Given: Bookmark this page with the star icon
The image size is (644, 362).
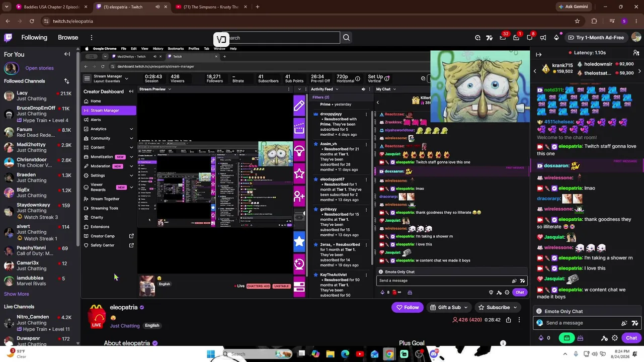Looking at the screenshot, I should click(577, 21).
